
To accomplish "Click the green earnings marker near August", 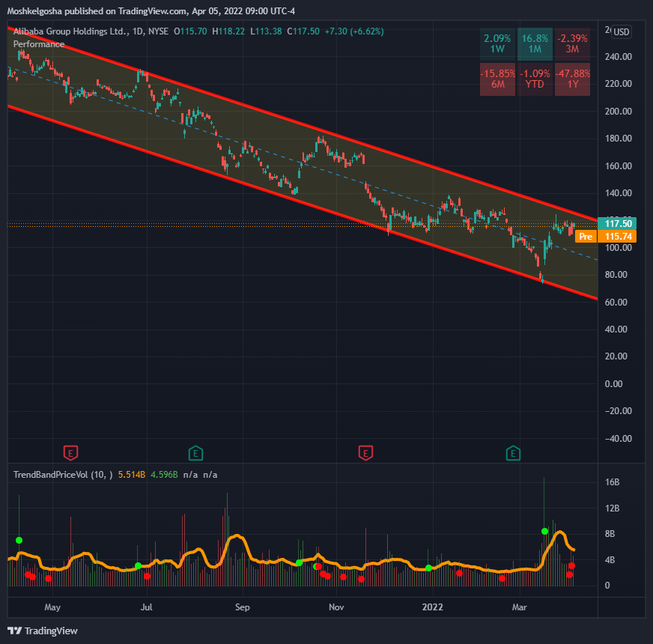I will (x=195, y=453).
